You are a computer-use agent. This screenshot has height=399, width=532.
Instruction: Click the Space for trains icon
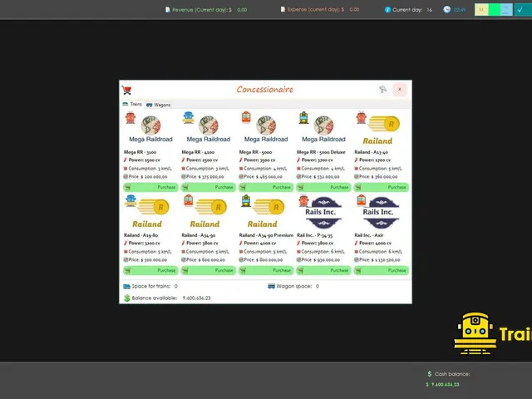coord(127,286)
